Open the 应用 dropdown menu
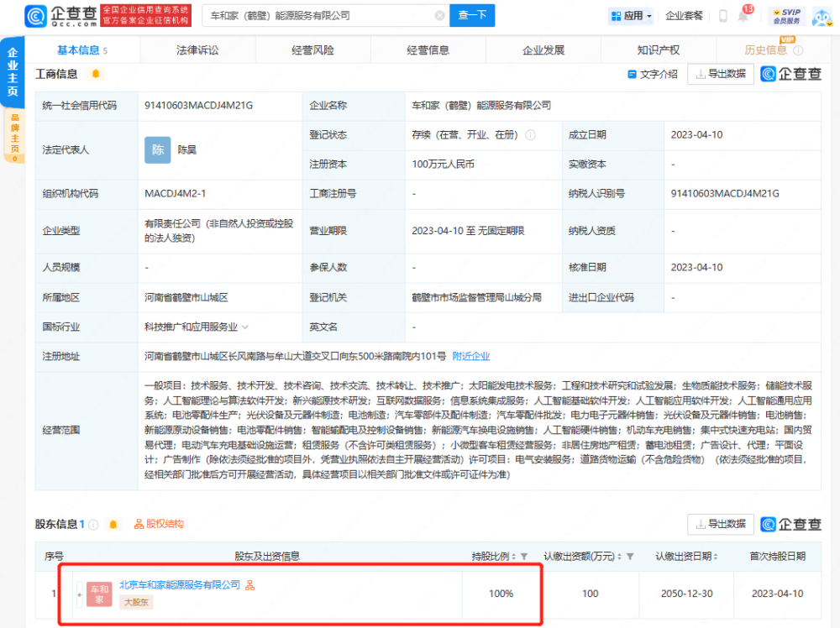Image resolution: width=840 pixels, height=628 pixels. click(x=632, y=16)
